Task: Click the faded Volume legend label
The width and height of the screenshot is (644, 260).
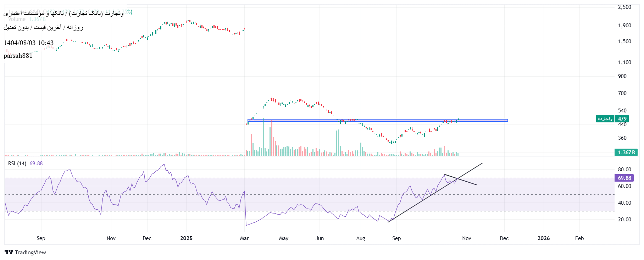Action: 17,19
